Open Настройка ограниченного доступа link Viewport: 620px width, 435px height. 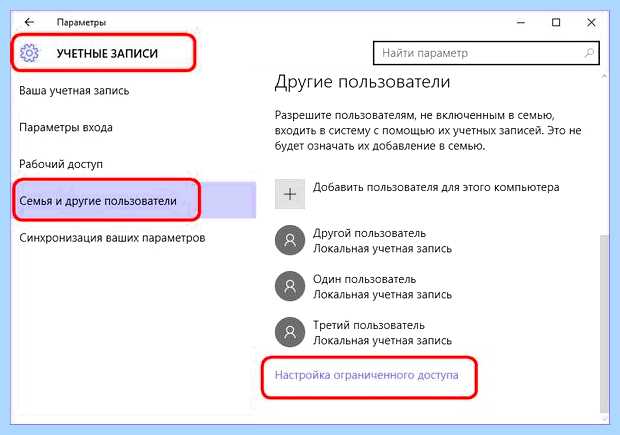click(367, 375)
